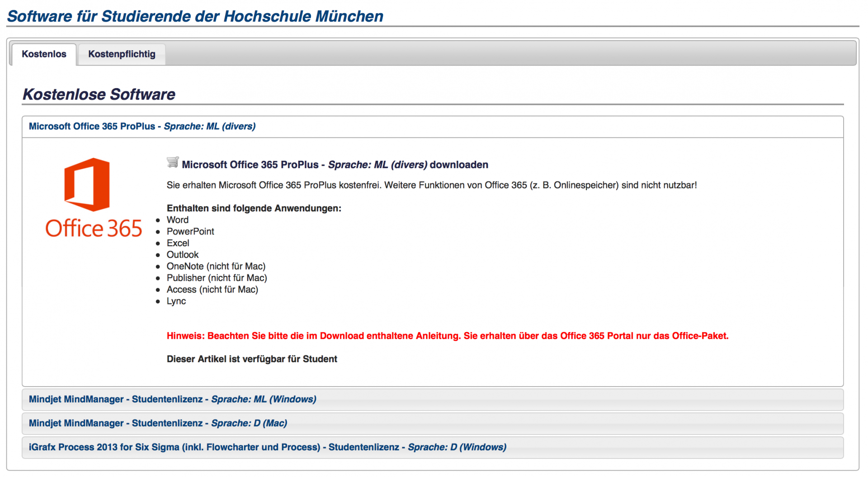This screenshot has width=868, height=477.
Task: Click the Office 365 logo image
Action: point(94,198)
